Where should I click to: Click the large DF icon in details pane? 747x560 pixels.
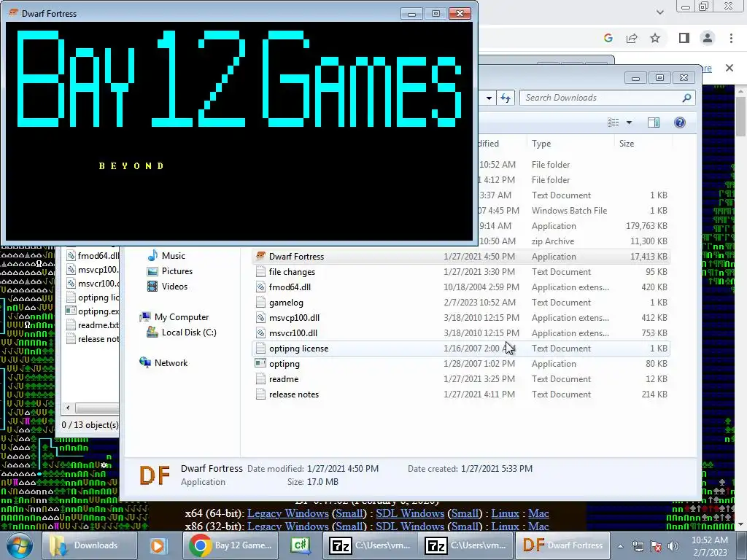155,475
